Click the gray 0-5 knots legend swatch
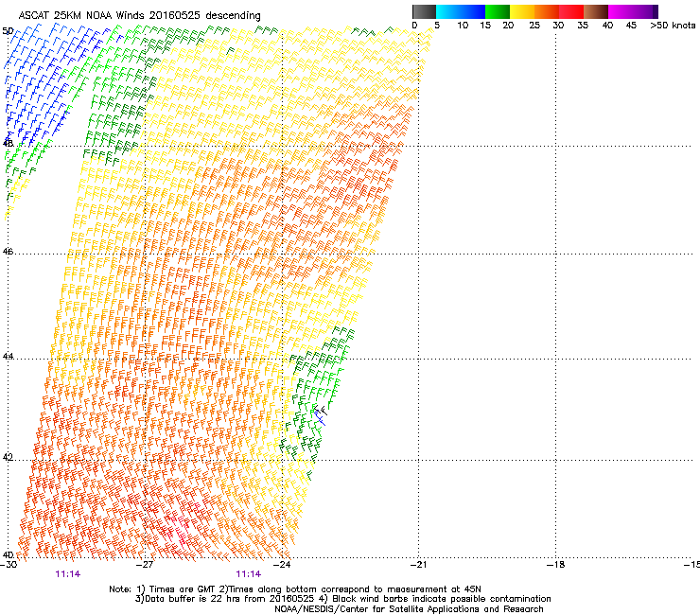Screen dimensions: 700x615 pos(424,11)
